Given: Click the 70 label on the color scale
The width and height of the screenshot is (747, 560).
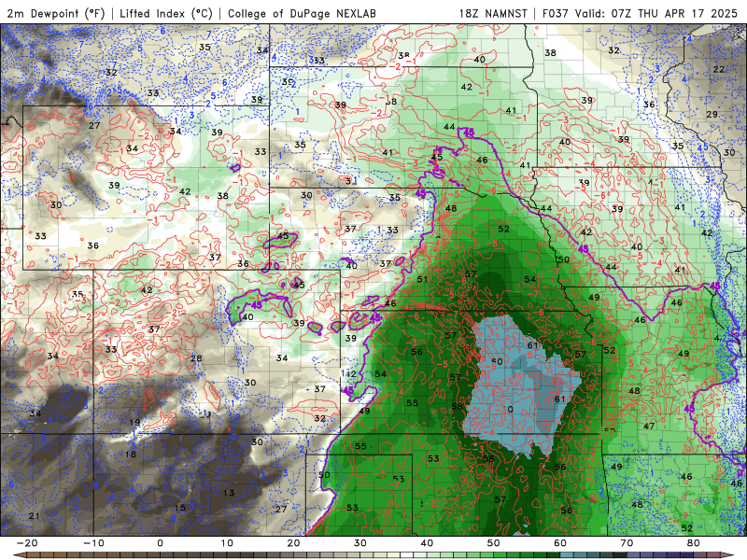Looking at the screenshot, I should click(627, 543).
